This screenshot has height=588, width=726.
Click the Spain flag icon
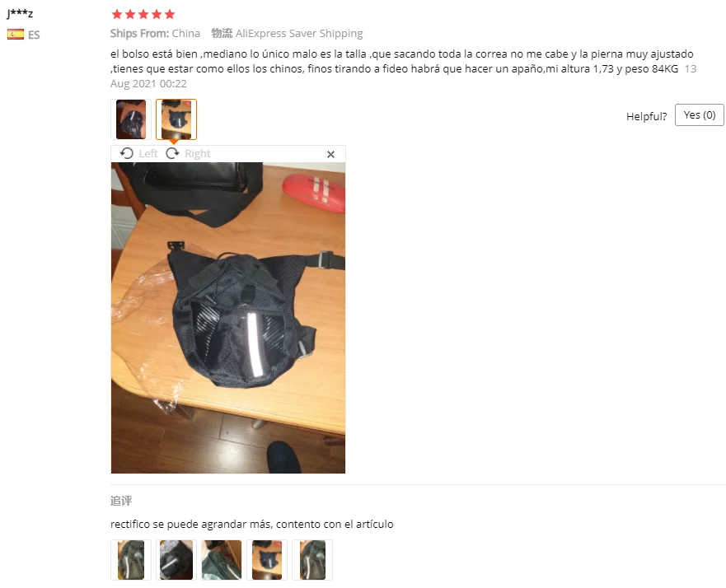16,35
